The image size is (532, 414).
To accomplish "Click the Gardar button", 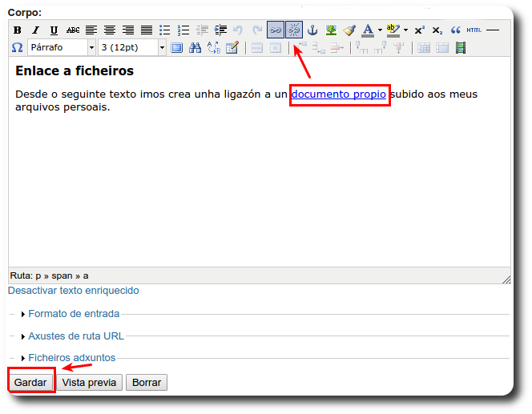I will (30, 383).
